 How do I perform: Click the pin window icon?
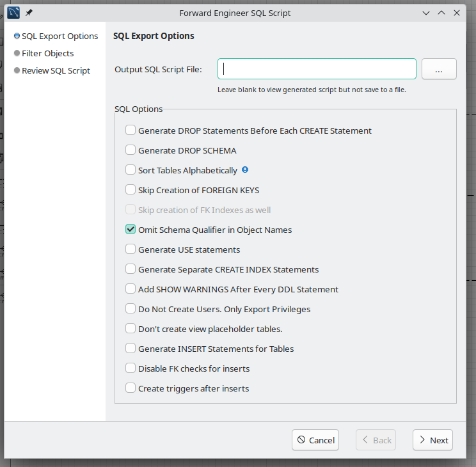pos(29,12)
